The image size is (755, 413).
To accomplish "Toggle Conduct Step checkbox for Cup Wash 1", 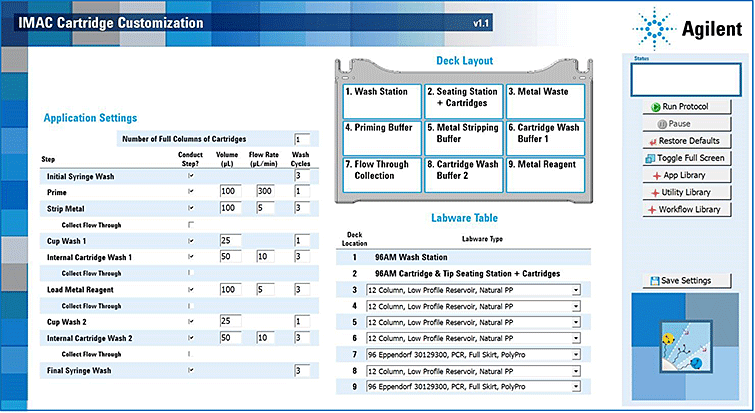I will [x=191, y=241].
